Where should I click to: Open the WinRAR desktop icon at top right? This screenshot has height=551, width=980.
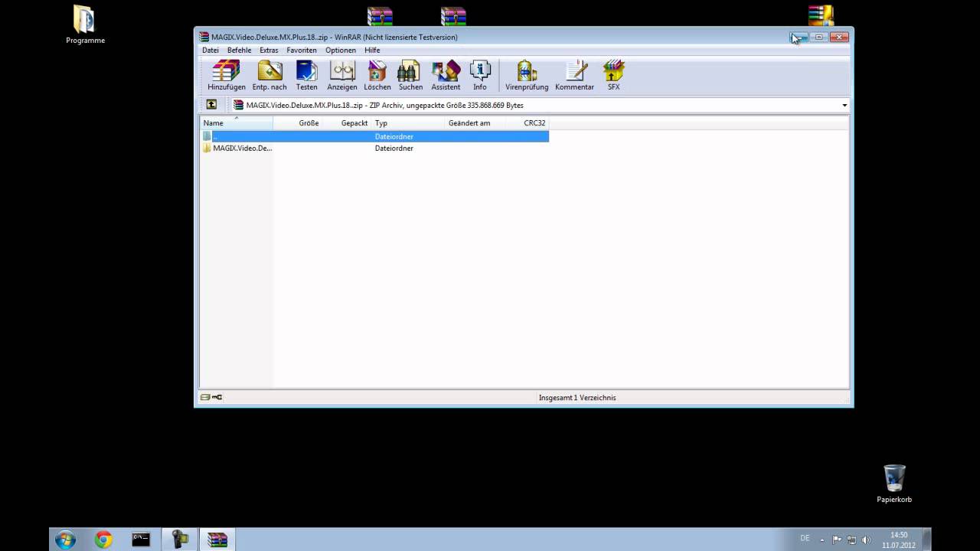coord(821,15)
